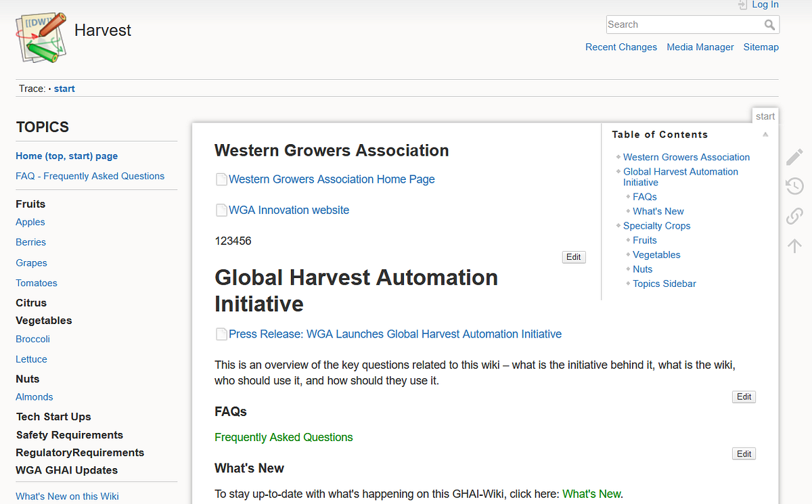Click the Log In arrow icon

point(742,4)
